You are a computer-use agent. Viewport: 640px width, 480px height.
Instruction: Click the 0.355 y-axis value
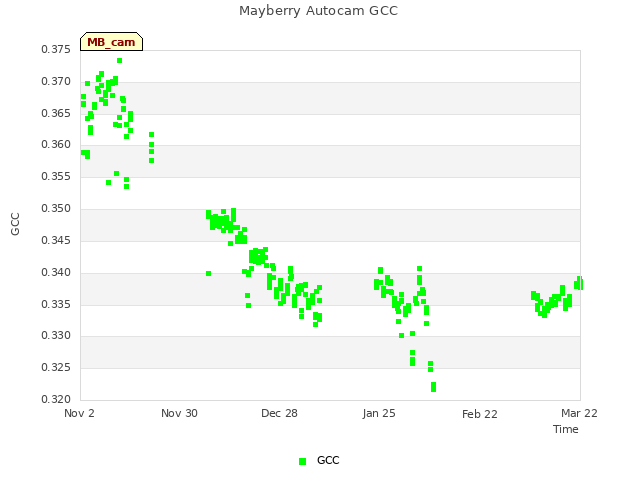pyautogui.click(x=56, y=176)
